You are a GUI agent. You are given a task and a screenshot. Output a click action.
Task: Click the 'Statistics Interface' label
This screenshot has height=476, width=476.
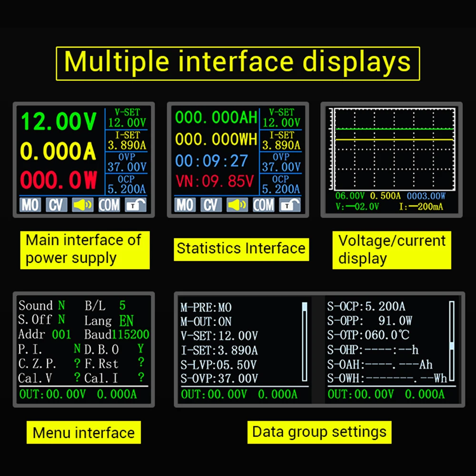tap(241, 248)
